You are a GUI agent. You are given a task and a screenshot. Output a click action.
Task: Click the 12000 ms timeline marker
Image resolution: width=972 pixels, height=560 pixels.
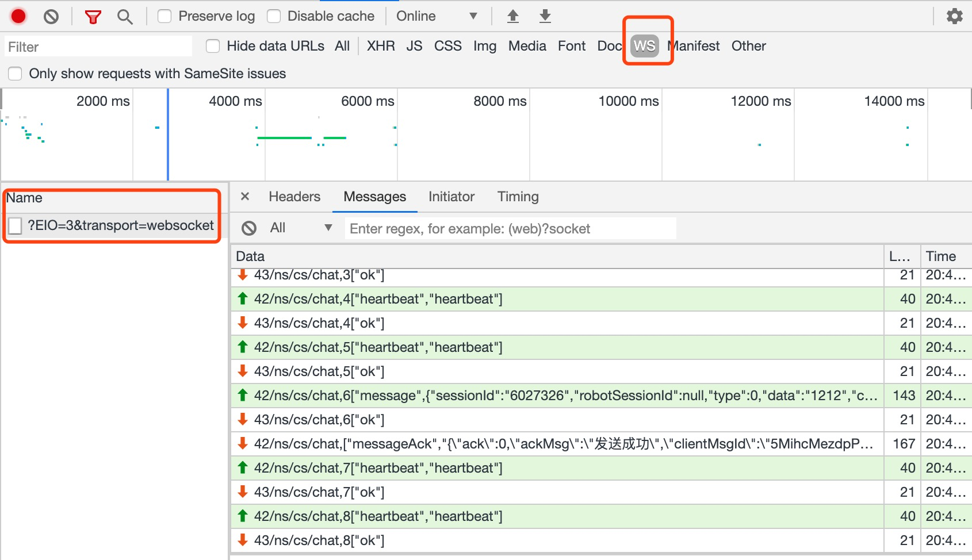coord(760,101)
